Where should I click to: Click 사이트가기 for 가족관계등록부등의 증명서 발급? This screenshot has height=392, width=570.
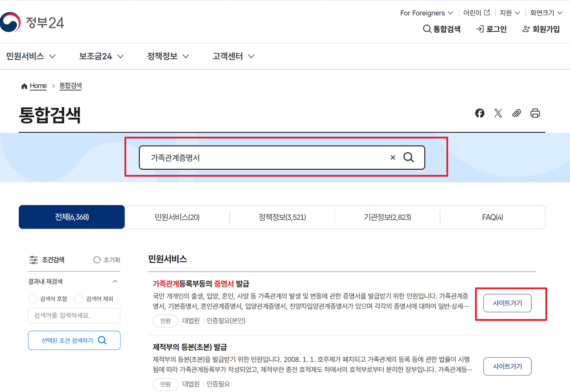507,303
